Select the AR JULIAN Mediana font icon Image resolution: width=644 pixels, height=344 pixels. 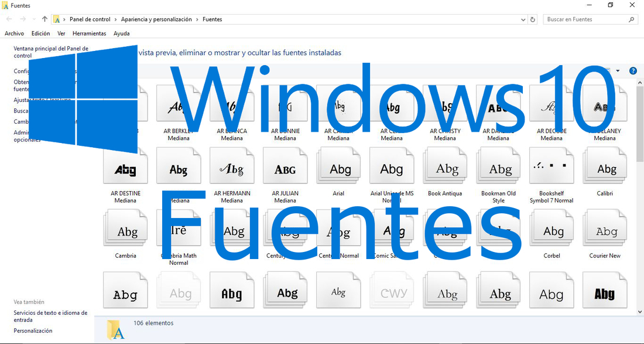[x=285, y=166]
